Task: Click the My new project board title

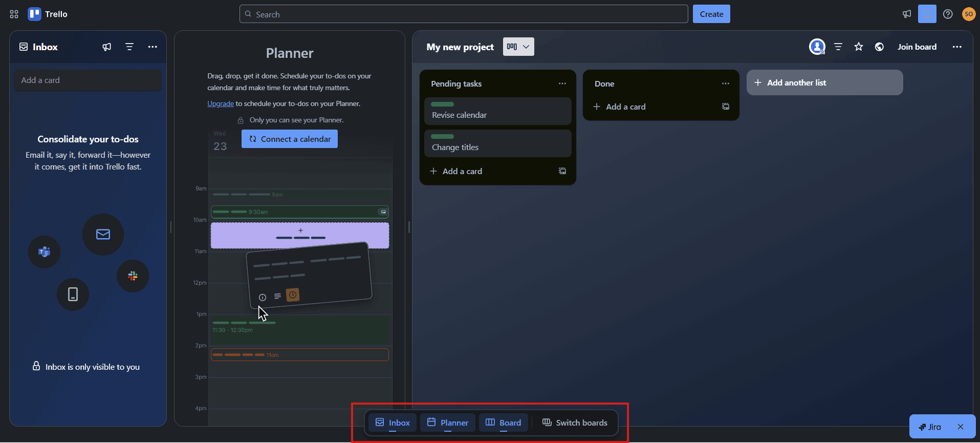Action: pos(460,47)
